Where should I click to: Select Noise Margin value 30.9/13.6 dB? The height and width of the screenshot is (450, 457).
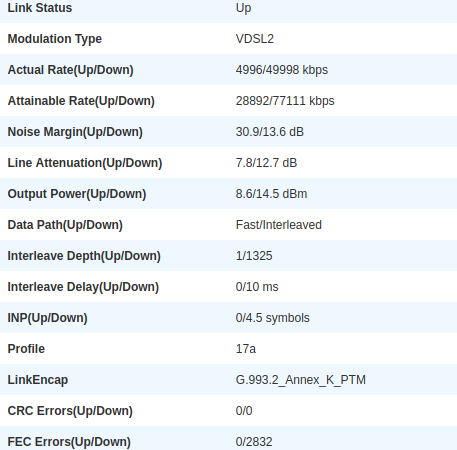click(270, 132)
